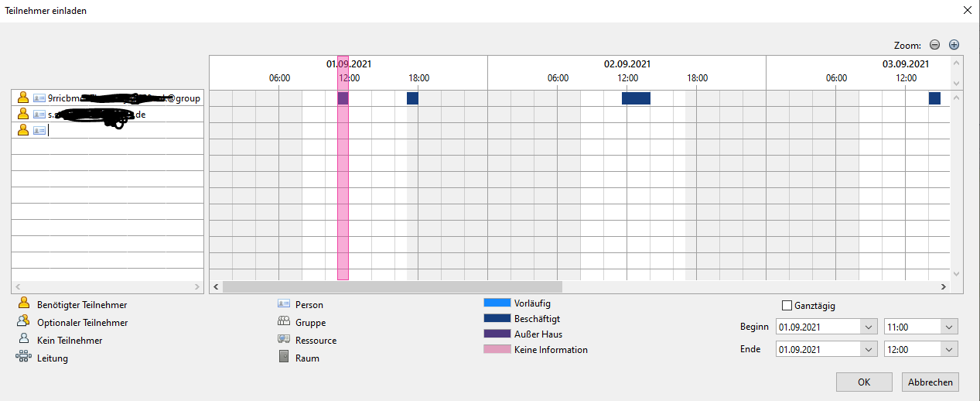
Task: Confirm with the OK button
Action: point(864,382)
